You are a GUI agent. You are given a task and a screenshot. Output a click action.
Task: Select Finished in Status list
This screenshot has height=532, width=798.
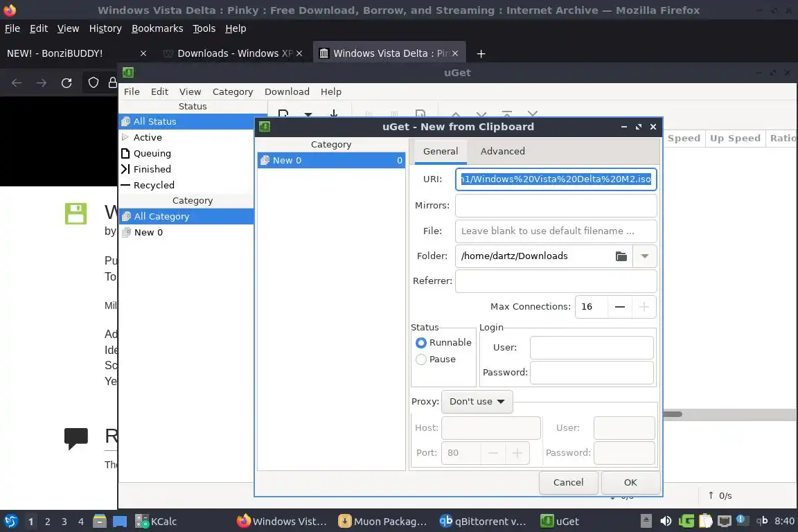pyautogui.click(x=186, y=169)
